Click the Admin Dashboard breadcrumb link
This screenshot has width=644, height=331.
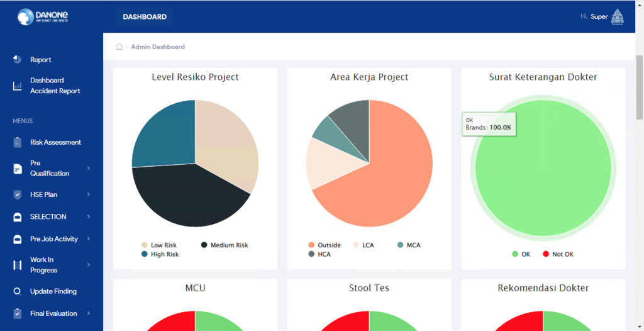(158, 47)
